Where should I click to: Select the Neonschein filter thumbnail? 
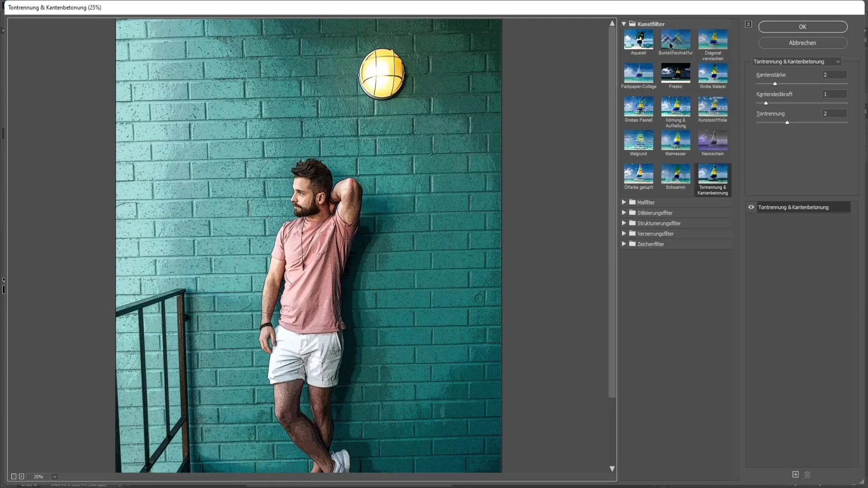(712, 140)
